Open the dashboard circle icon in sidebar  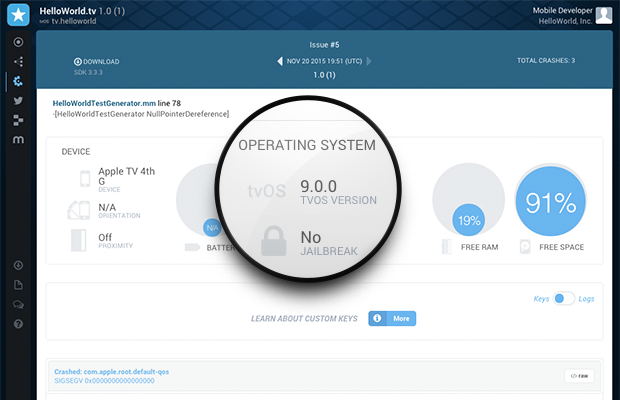pyautogui.click(x=18, y=42)
